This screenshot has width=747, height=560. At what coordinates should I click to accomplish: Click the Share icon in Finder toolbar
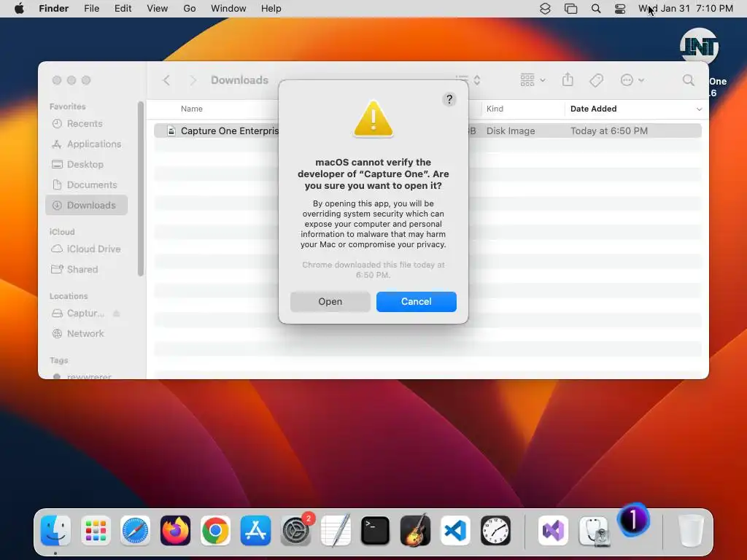568,80
